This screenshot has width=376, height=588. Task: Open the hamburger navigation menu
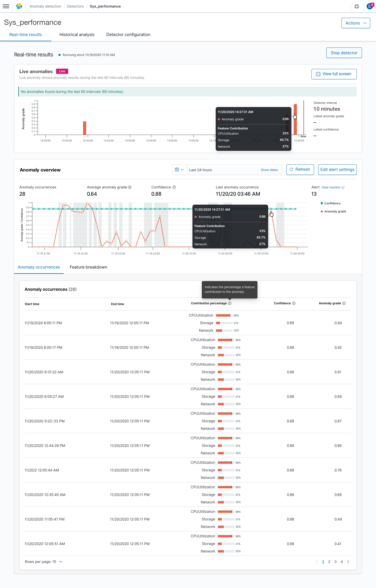[6, 6]
